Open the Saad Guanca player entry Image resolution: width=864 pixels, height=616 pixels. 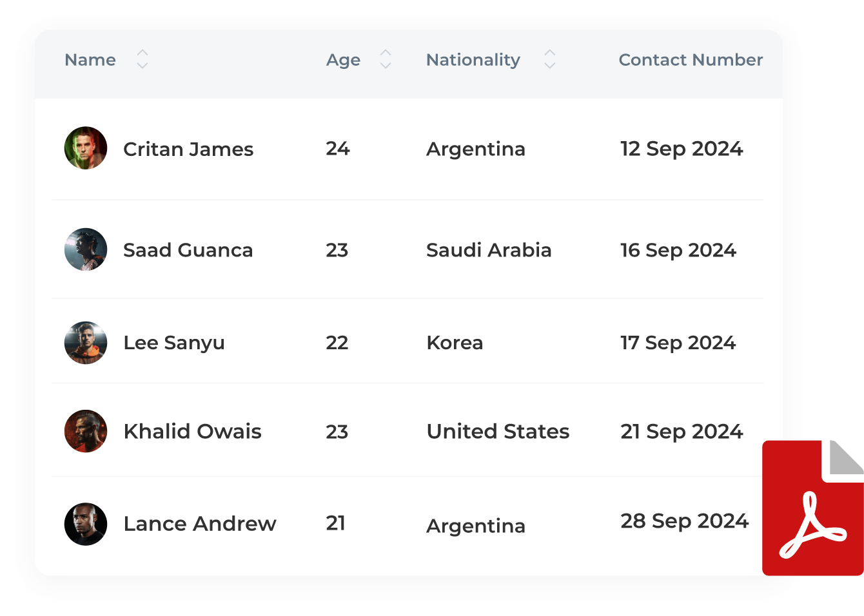point(188,250)
